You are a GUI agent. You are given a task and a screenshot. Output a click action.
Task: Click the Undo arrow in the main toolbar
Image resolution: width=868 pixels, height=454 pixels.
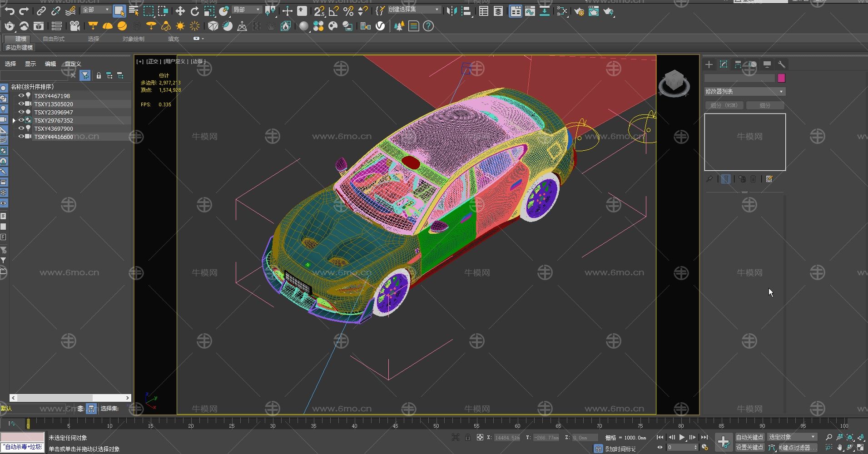click(x=10, y=11)
